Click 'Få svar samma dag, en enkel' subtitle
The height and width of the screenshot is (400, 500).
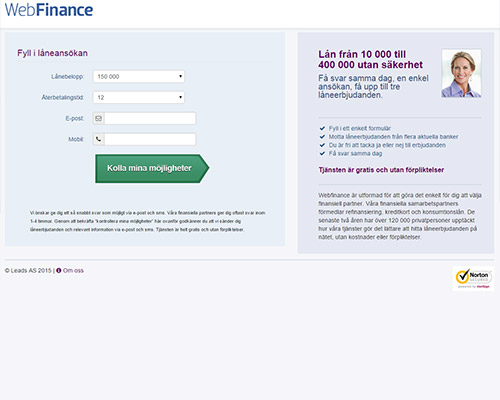[373, 78]
